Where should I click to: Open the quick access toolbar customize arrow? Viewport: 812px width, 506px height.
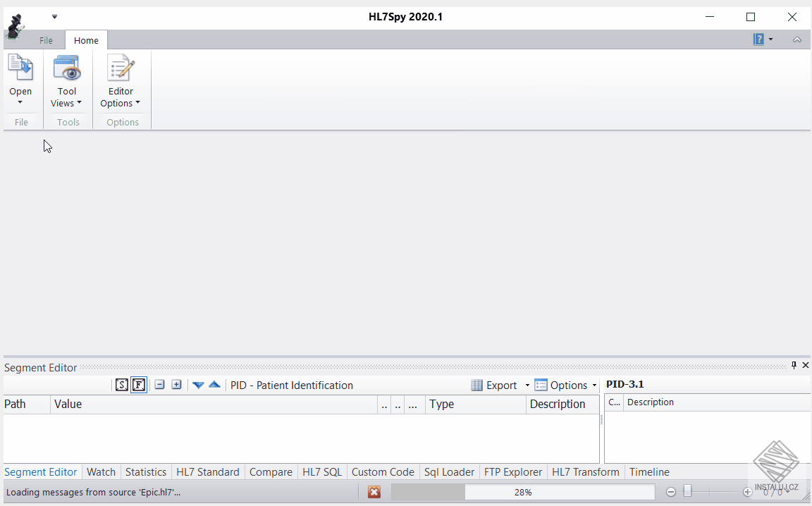54,17
